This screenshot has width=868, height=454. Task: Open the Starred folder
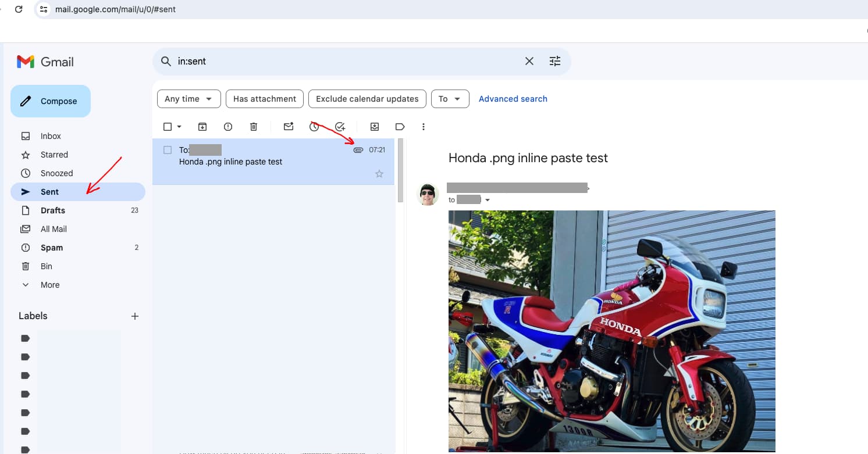pos(54,155)
